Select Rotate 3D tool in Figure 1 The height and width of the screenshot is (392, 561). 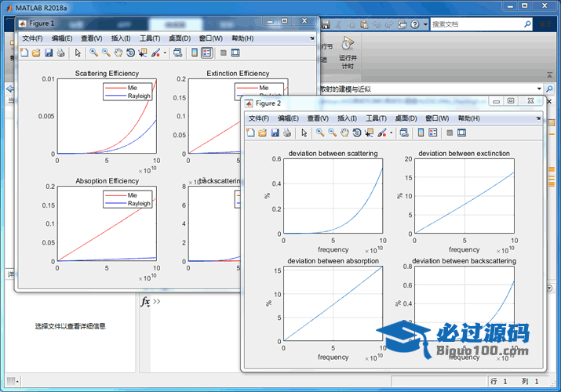[x=130, y=53]
